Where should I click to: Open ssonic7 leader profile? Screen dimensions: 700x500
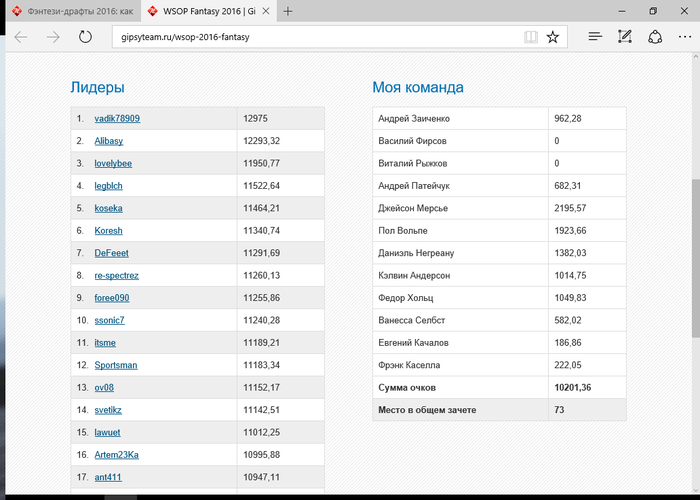tap(109, 320)
